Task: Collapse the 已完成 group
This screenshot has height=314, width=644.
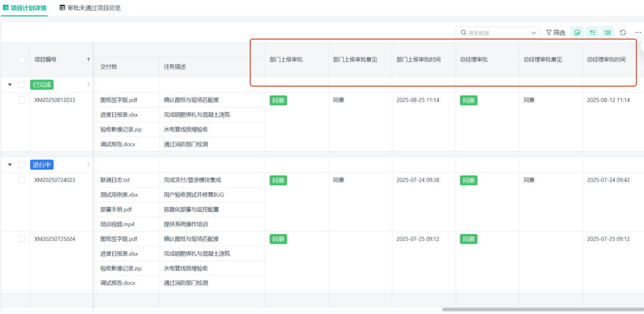Action: tap(10, 84)
